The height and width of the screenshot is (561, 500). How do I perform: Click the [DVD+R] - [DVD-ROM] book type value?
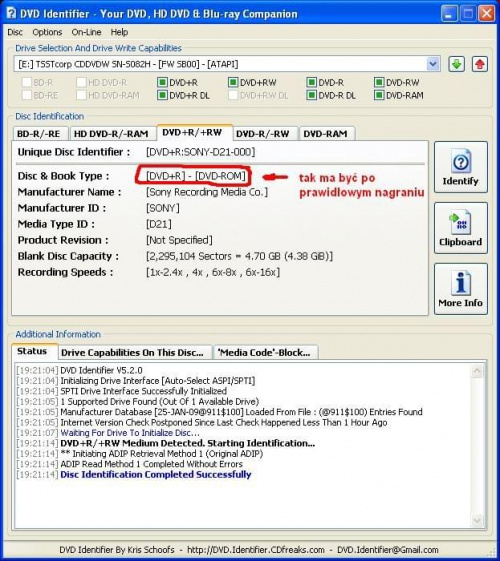point(196,176)
